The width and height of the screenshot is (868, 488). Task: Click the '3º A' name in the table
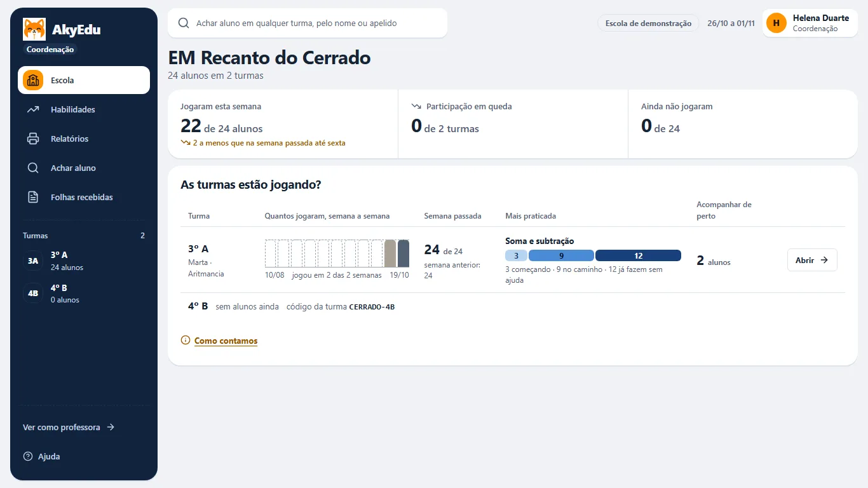pyautogui.click(x=198, y=248)
